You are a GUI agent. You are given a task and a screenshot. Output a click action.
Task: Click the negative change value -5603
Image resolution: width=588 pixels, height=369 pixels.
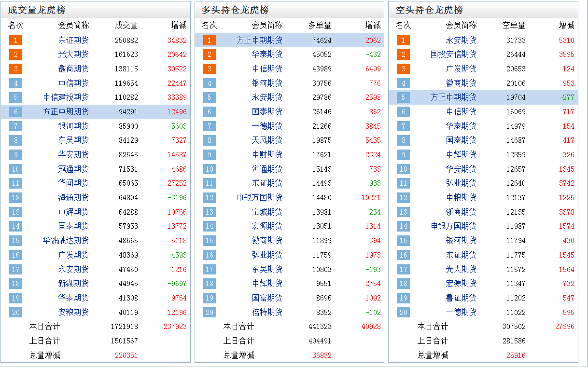(177, 126)
